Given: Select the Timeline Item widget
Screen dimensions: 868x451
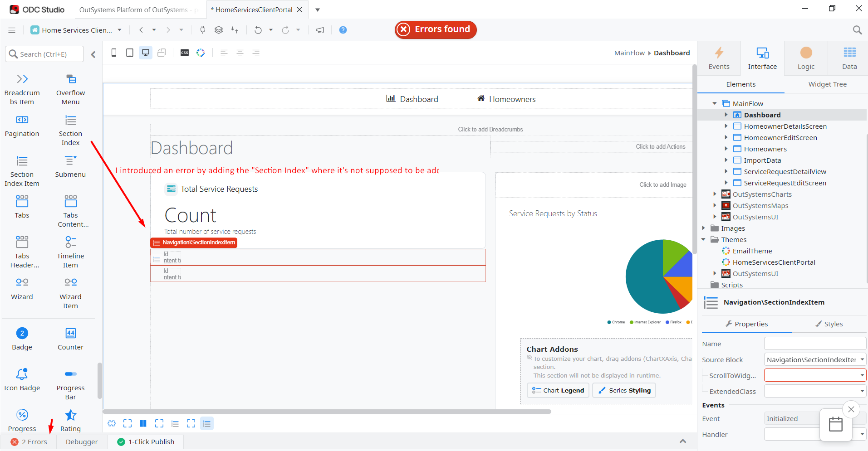Looking at the screenshot, I should (x=70, y=252).
